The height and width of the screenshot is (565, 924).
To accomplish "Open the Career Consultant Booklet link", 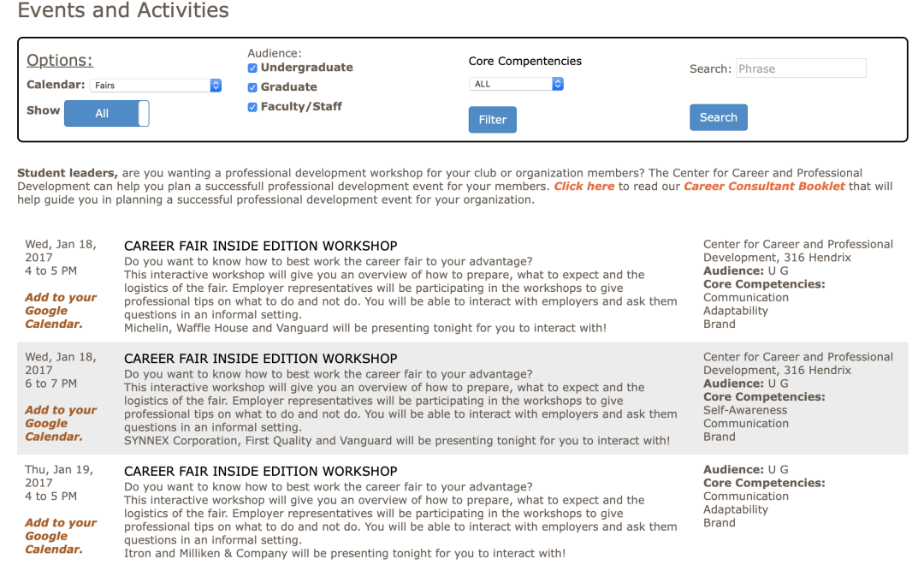I will pyautogui.click(x=764, y=186).
